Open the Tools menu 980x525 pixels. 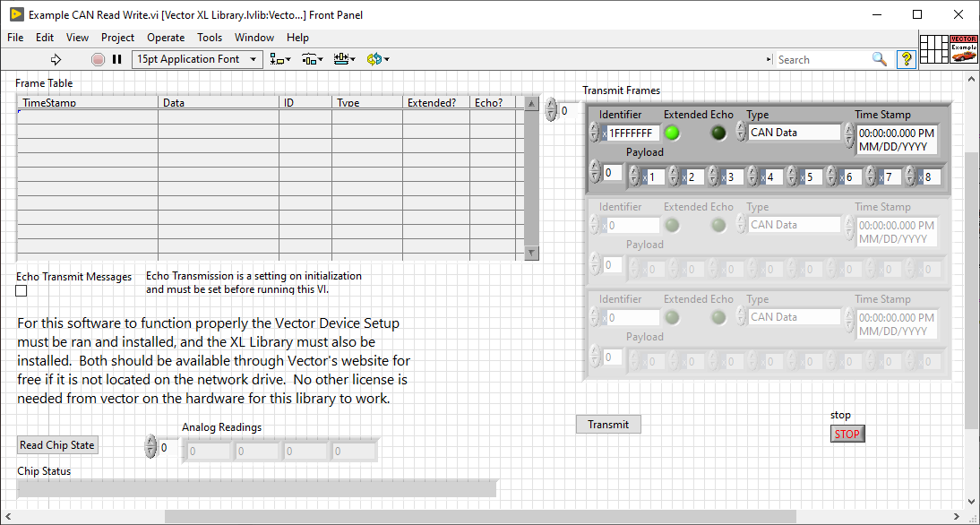[x=210, y=38]
